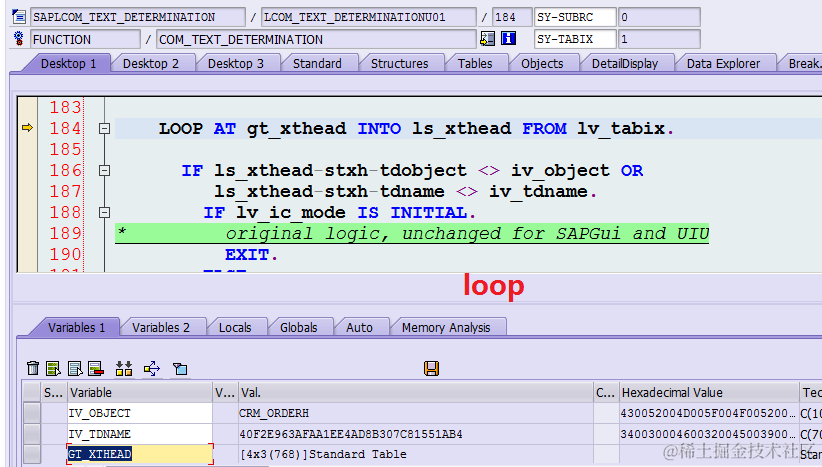822x467 pixels.
Task: Select the Variables 1 tab
Action: (x=77, y=328)
